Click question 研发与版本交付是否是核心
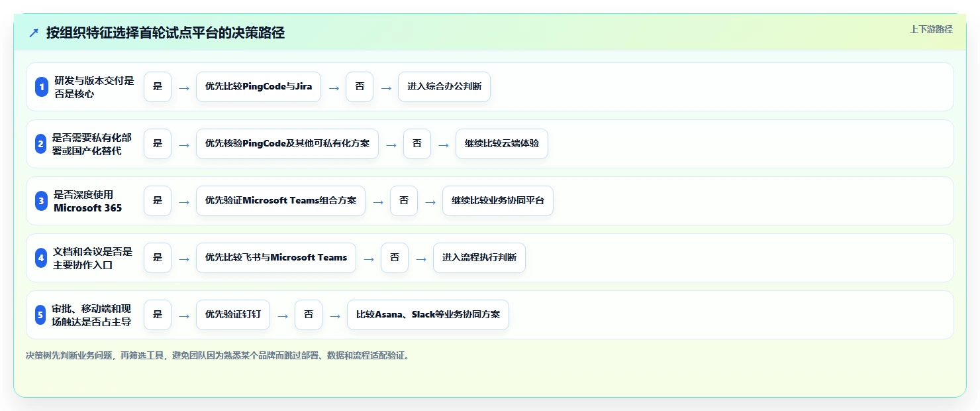Viewport: 980px width, 411px height. coord(94,87)
